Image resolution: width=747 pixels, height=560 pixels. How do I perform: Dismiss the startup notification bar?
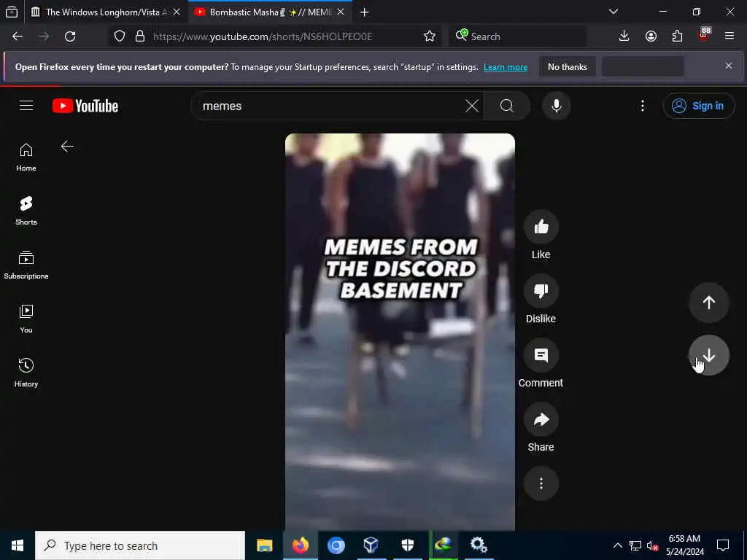[729, 66]
